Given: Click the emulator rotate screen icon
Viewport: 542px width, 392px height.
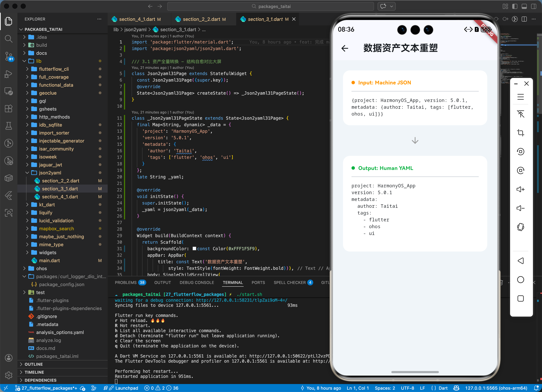Looking at the screenshot, I should pyautogui.click(x=520, y=227).
